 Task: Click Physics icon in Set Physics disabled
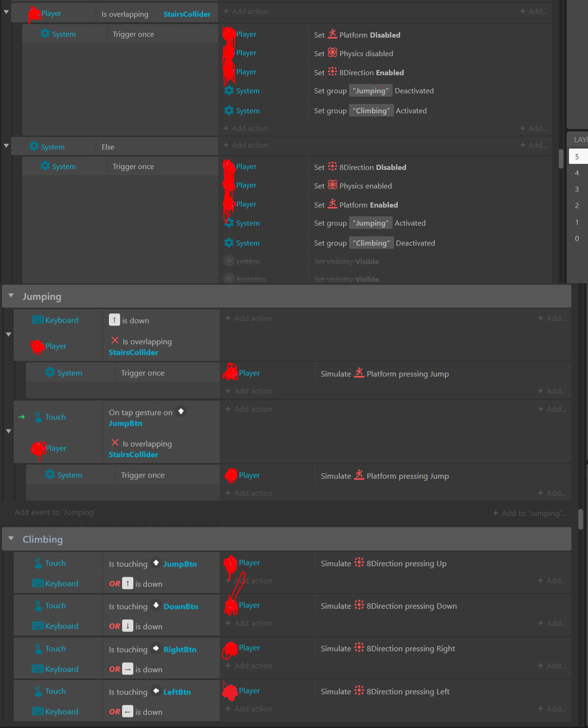332,53
